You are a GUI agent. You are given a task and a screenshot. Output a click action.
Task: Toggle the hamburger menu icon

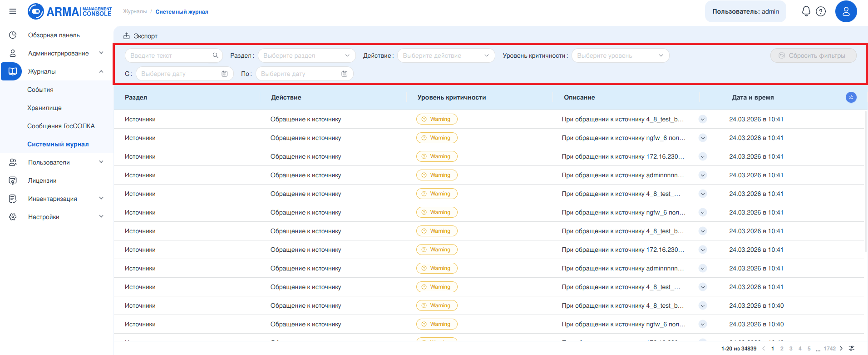tap(13, 11)
